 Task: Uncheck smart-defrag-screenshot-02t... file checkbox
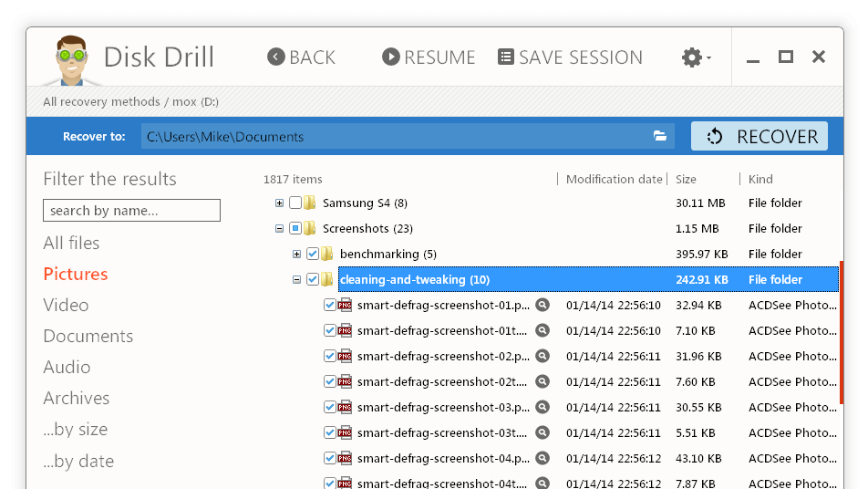(330, 381)
